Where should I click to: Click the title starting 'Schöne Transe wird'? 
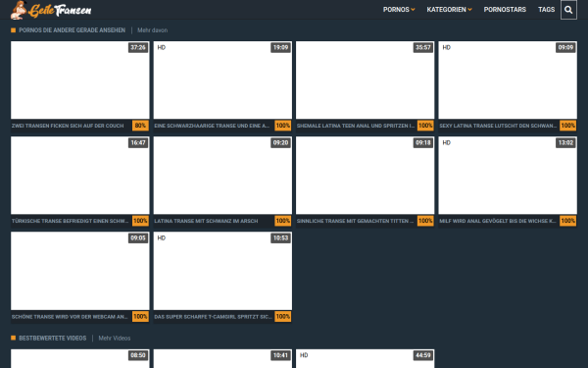coord(70,317)
